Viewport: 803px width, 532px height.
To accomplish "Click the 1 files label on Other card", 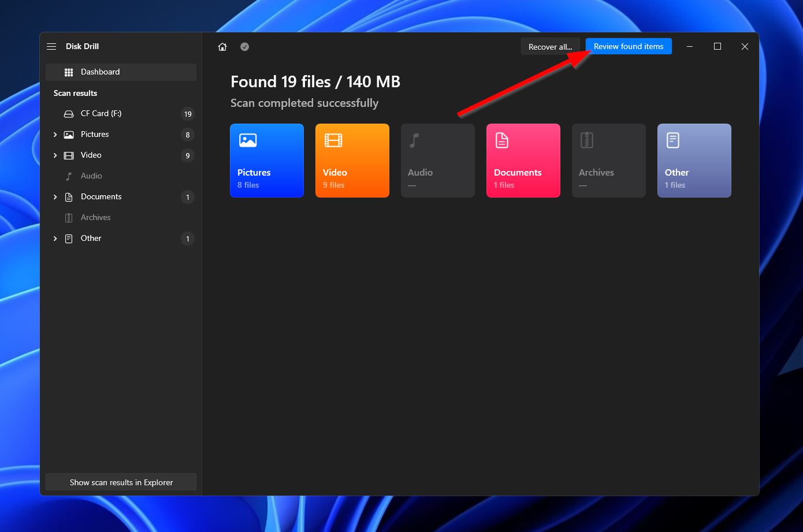I will pos(675,185).
